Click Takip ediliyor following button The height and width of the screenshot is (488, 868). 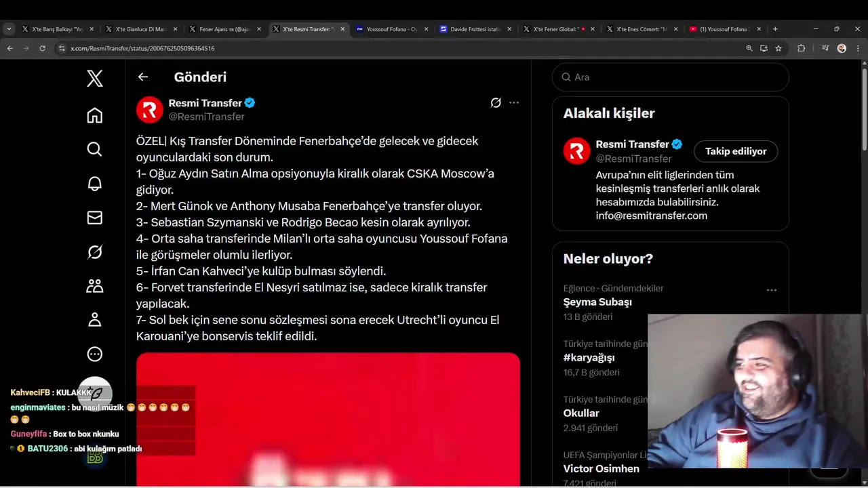point(736,151)
